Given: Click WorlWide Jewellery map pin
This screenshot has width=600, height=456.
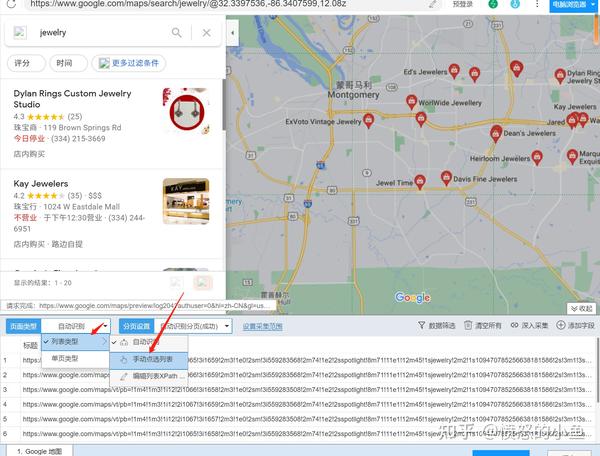Looking at the screenshot, I should point(411,102).
